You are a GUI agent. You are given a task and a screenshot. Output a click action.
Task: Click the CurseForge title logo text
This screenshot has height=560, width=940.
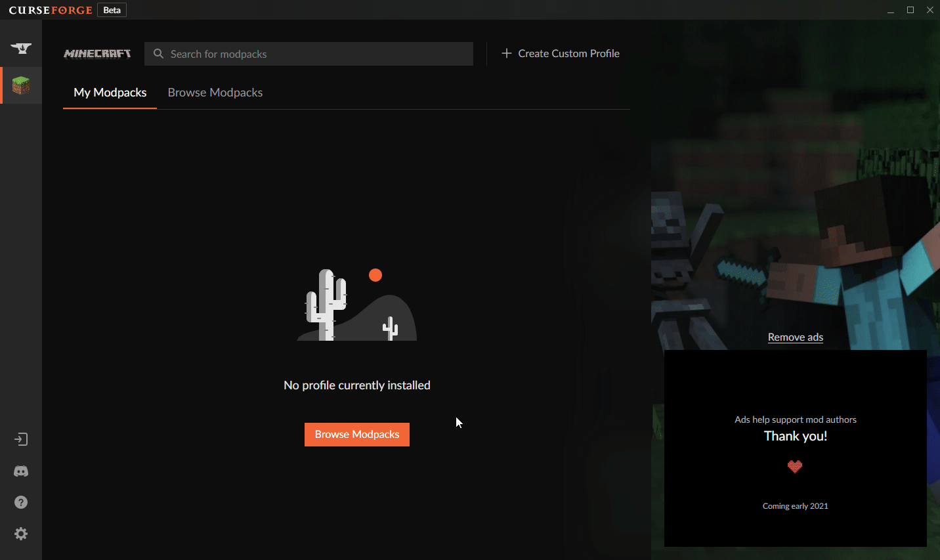click(51, 10)
